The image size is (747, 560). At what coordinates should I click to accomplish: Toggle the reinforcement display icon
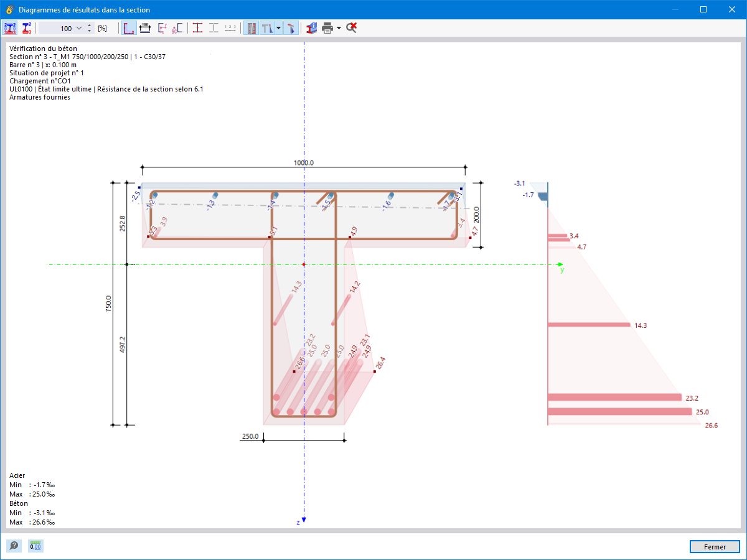[x=251, y=28]
